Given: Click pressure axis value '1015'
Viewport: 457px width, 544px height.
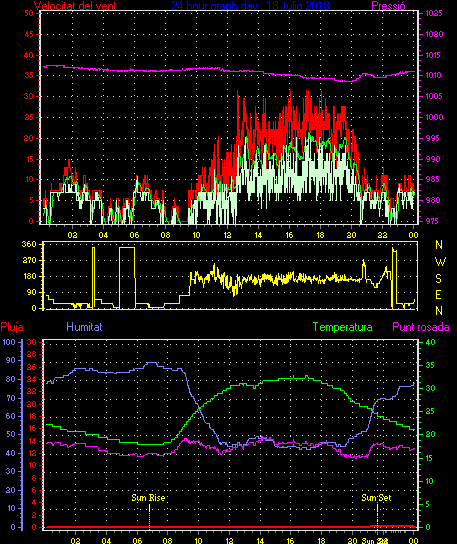Looking at the screenshot, I should coord(434,55).
